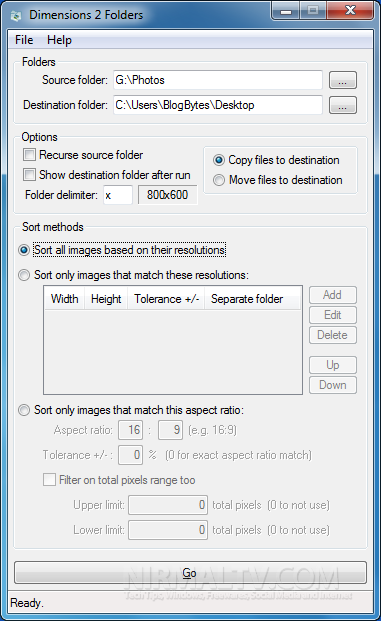
Task: Click the Delete resolution button
Action: tap(333, 335)
